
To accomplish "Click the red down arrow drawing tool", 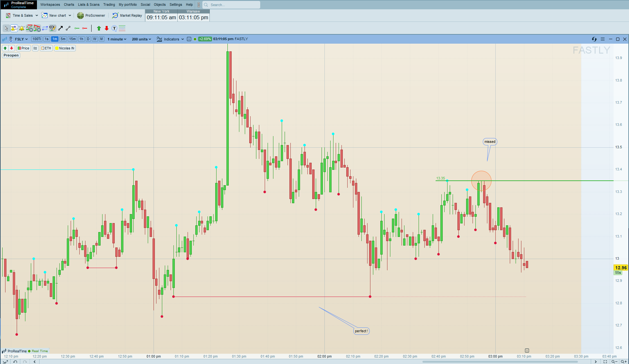I will [x=107, y=29].
